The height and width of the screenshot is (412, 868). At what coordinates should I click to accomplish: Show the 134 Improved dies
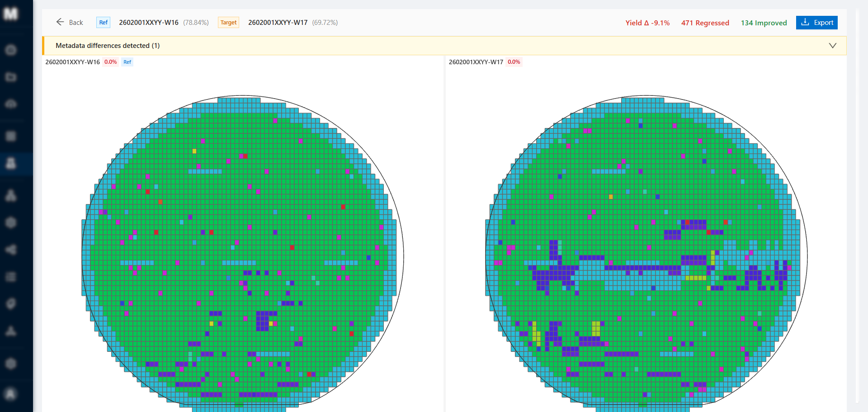[x=764, y=23]
